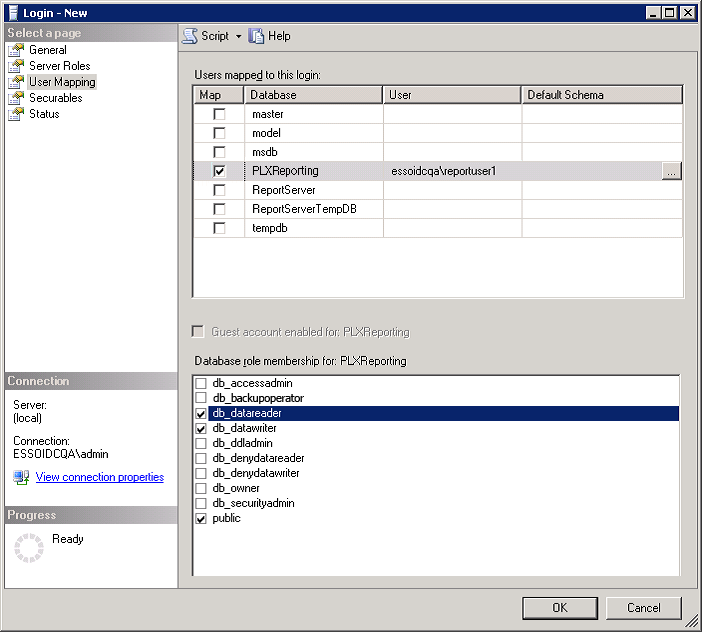The height and width of the screenshot is (633, 705).
Task: Check the Map box for tempdb
Action: (x=219, y=228)
